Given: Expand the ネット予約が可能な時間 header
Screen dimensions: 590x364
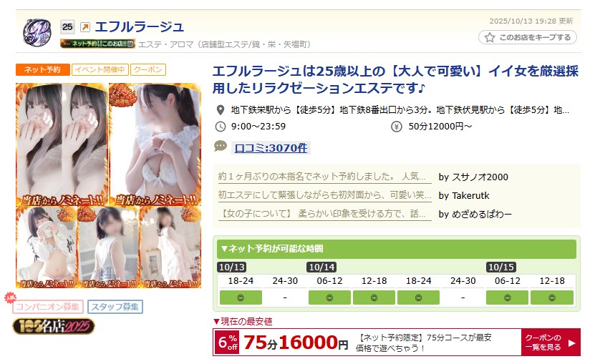Looking at the screenshot, I should (x=397, y=249).
